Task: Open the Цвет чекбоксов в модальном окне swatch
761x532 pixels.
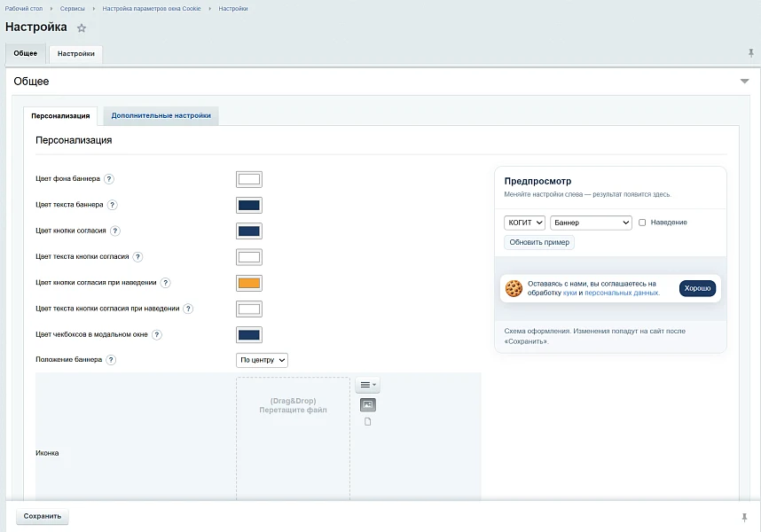Action: click(249, 335)
